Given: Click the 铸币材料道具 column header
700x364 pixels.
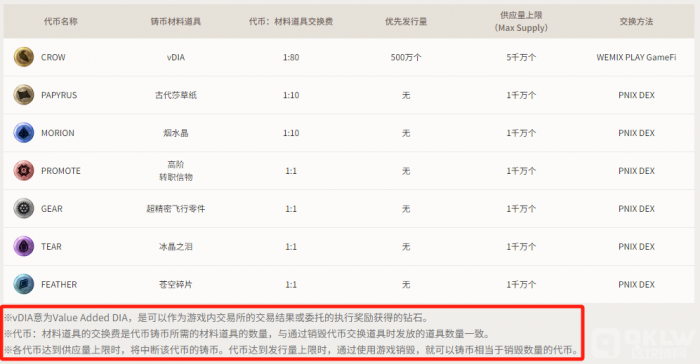Looking at the screenshot, I should tap(175, 21).
